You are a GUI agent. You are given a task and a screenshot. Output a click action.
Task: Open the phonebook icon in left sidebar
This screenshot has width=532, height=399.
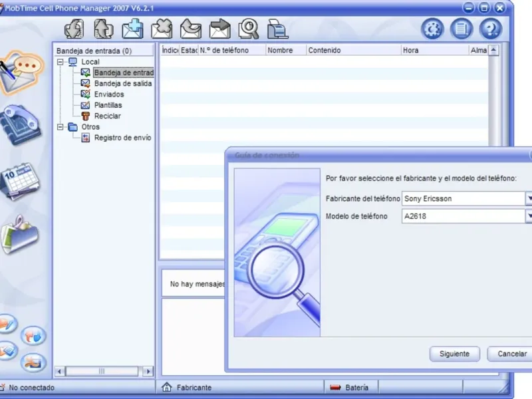coord(21,124)
